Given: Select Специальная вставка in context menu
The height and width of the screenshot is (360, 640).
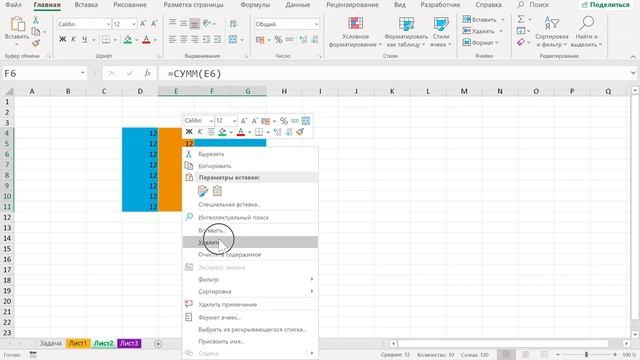Looking at the screenshot, I should tap(250, 204).
